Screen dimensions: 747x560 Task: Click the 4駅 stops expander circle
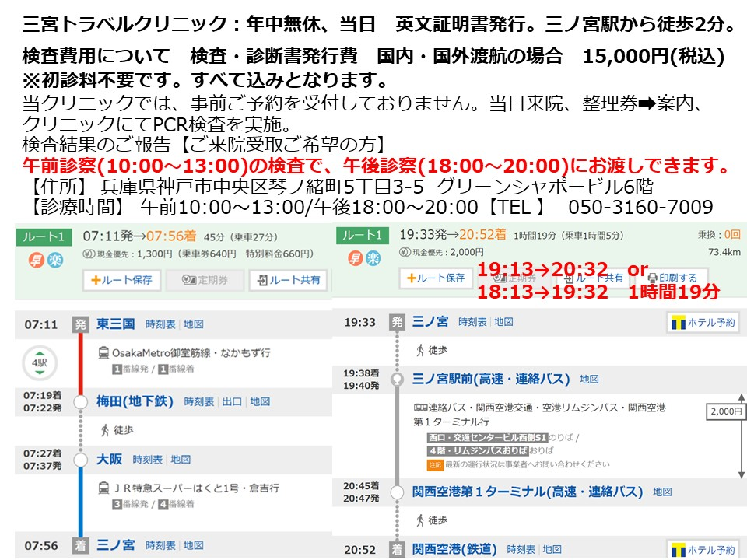click(x=40, y=363)
